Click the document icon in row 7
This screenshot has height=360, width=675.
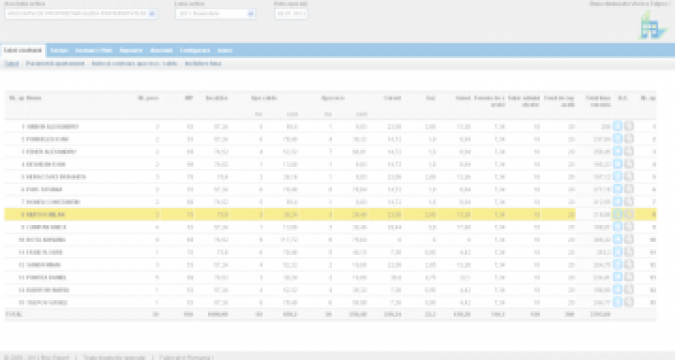[x=629, y=202]
